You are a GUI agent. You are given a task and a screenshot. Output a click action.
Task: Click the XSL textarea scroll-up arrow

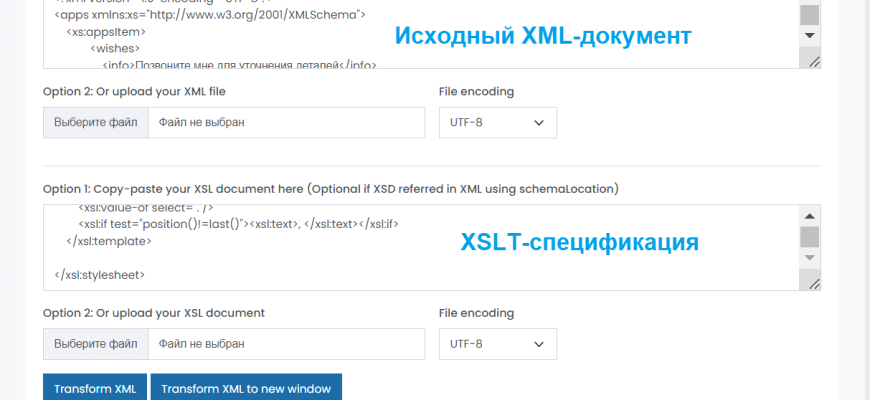(810, 215)
